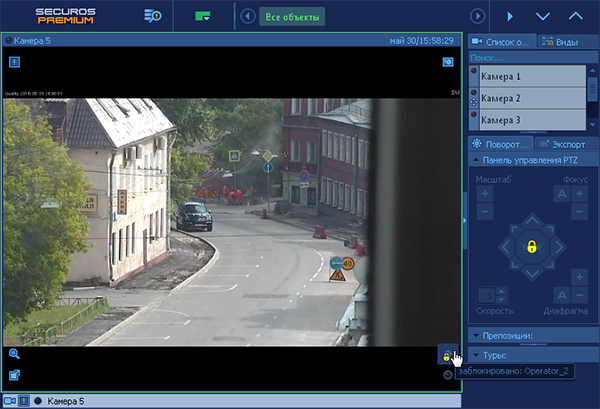Click the export frame icon at bottom-left

coord(14,376)
